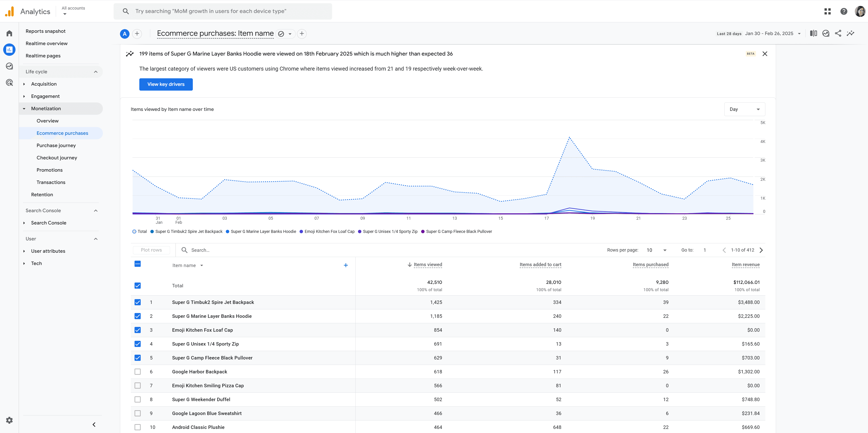
Task: Click the table search magnifier icon
Action: [x=184, y=250]
